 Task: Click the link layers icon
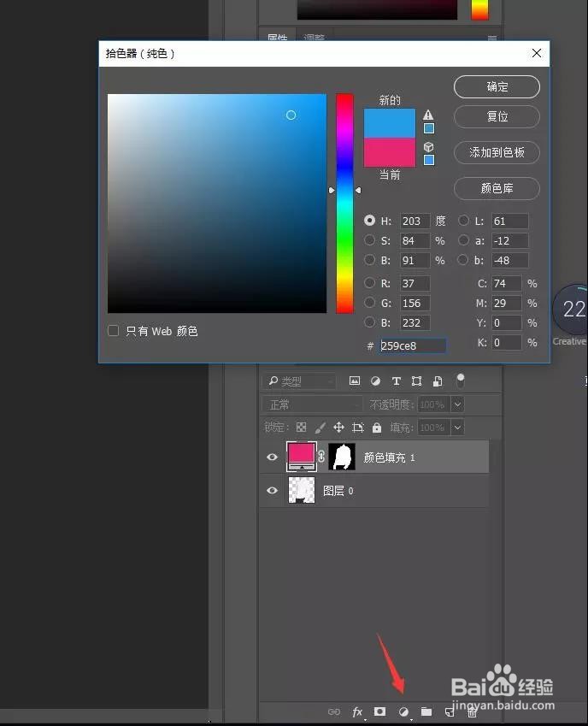(x=334, y=711)
